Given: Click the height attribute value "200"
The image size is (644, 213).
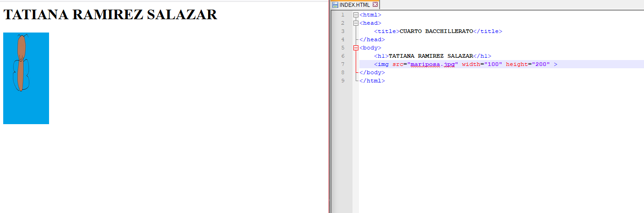Looking at the screenshot, I should 542,64.
